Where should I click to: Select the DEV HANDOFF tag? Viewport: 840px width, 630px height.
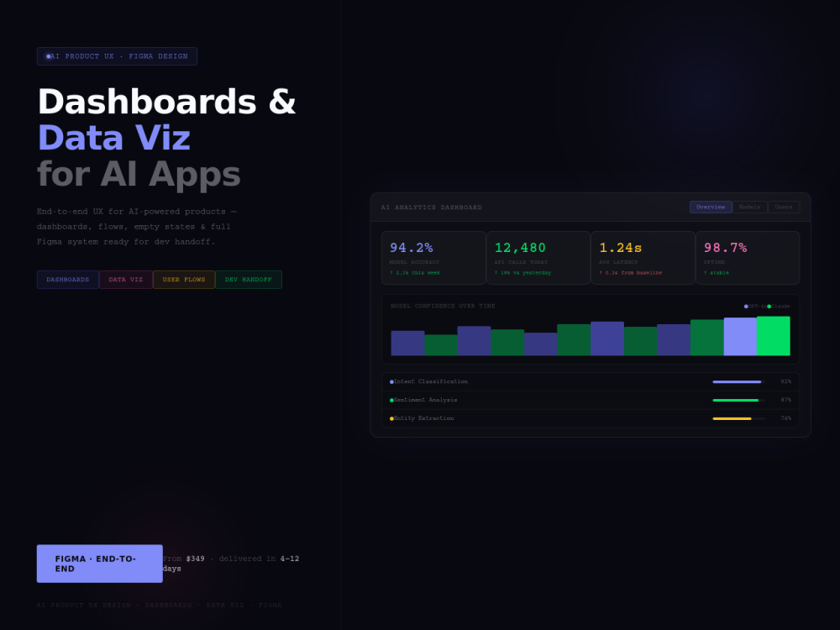[249, 280]
